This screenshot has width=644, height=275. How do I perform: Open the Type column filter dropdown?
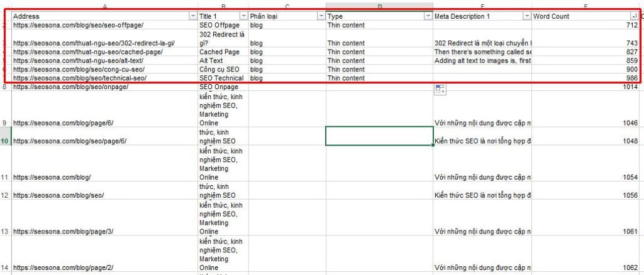[x=428, y=16]
